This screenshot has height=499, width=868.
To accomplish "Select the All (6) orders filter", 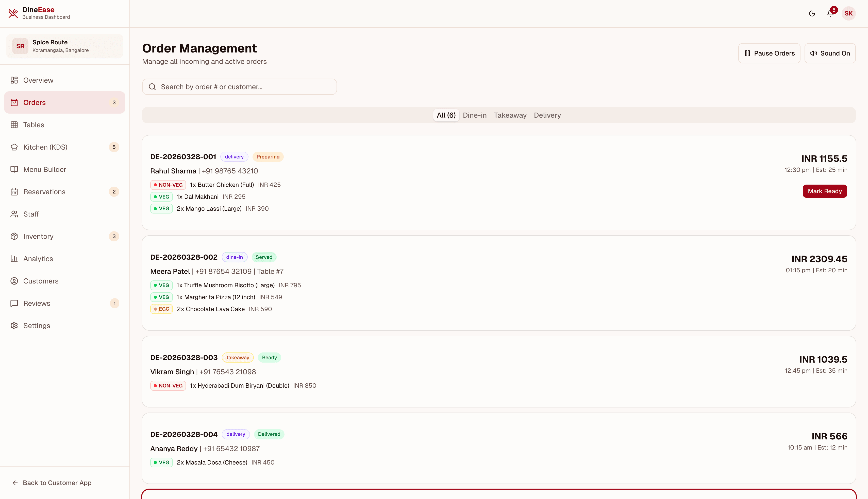I will (446, 115).
